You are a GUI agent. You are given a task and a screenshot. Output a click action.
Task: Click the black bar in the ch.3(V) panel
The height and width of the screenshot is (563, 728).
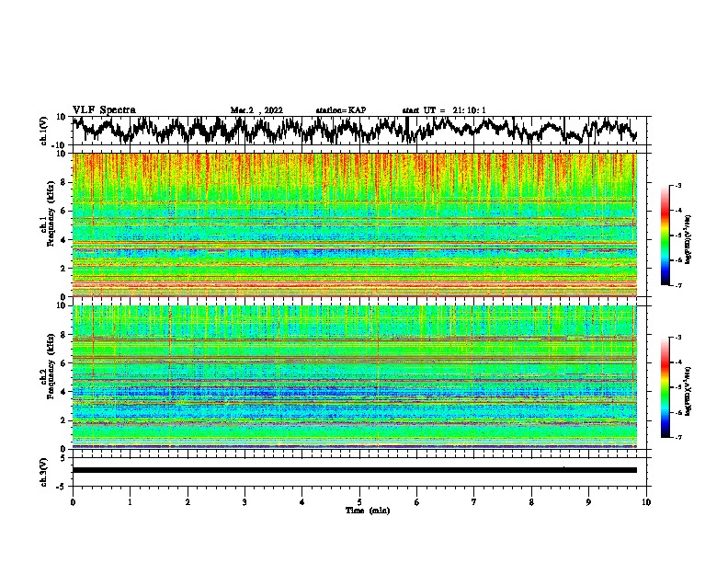pos(355,470)
